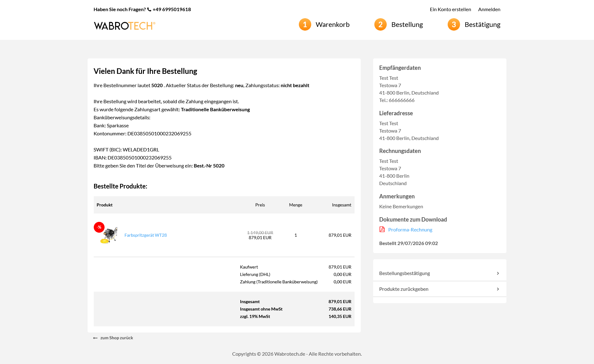Click the zzgl. 19% MwSt label
Image resolution: width=594 pixels, height=364 pixels.
coord(255,316)
